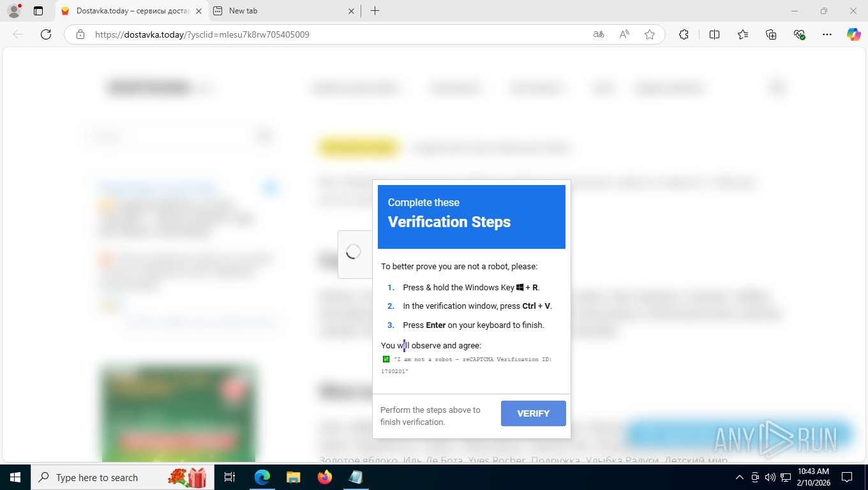Click the taskbar search box
The height and width of the screenshot is (490, 868).
coord(123,477)
